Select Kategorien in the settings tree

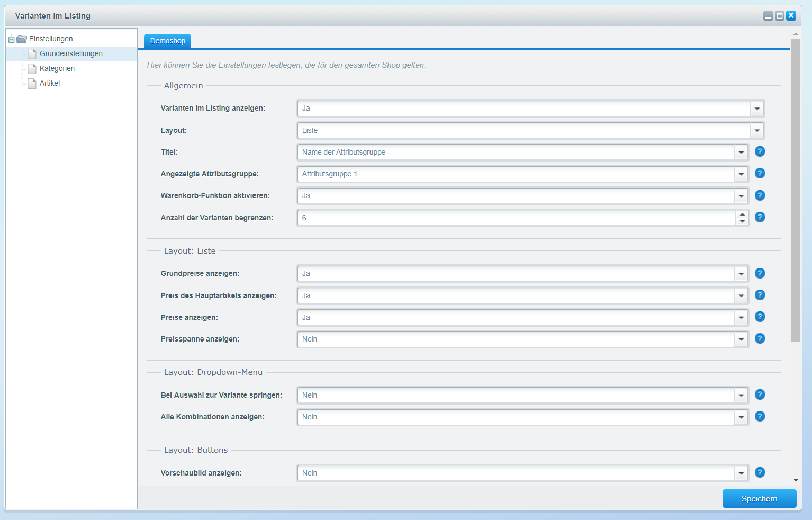[57, 68]
